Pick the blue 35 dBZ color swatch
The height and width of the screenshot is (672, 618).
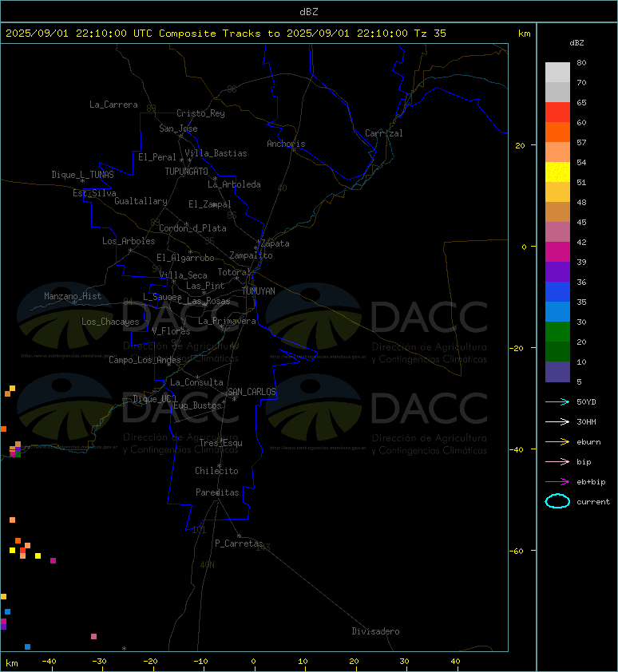click(557, 292)
